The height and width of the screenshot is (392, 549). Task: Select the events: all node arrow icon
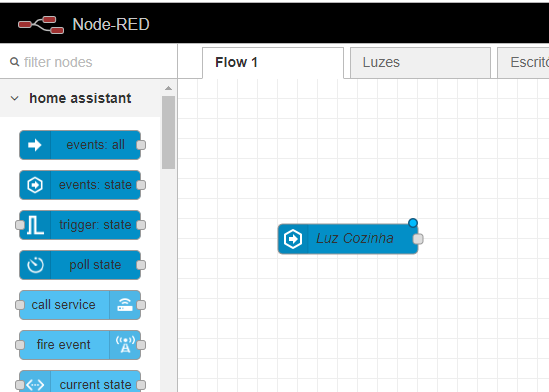tap(35, 145)
